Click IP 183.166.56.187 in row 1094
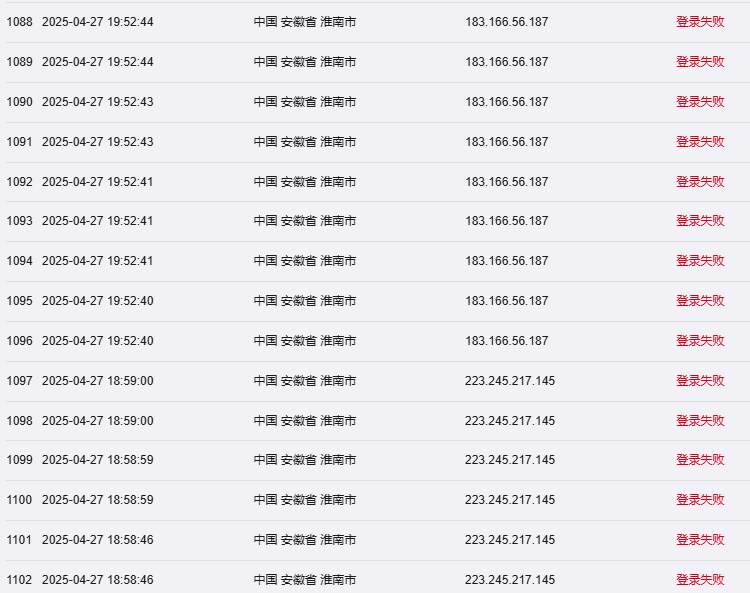The height and width of the screenshot is (593, 750). click(x=506, y=261)
